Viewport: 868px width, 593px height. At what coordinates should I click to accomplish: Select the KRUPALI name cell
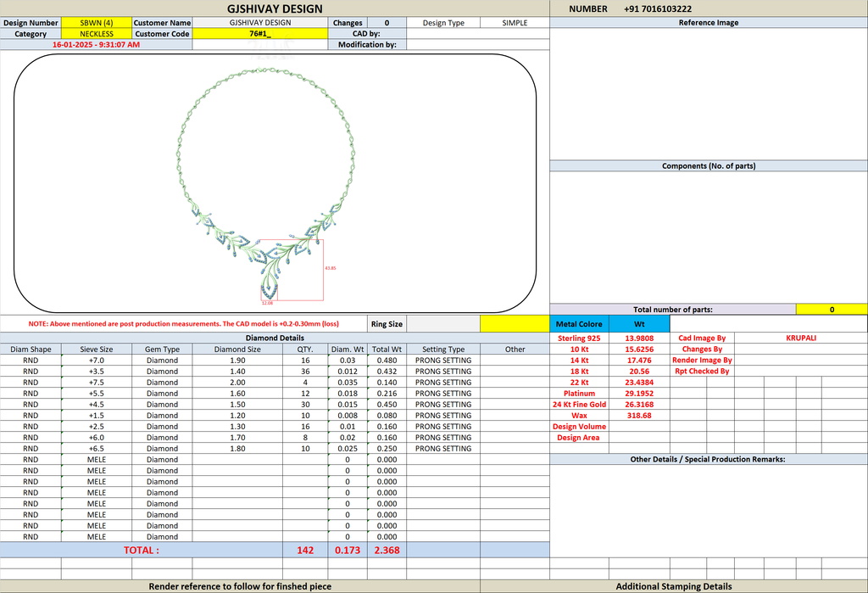tap(801, 338)
